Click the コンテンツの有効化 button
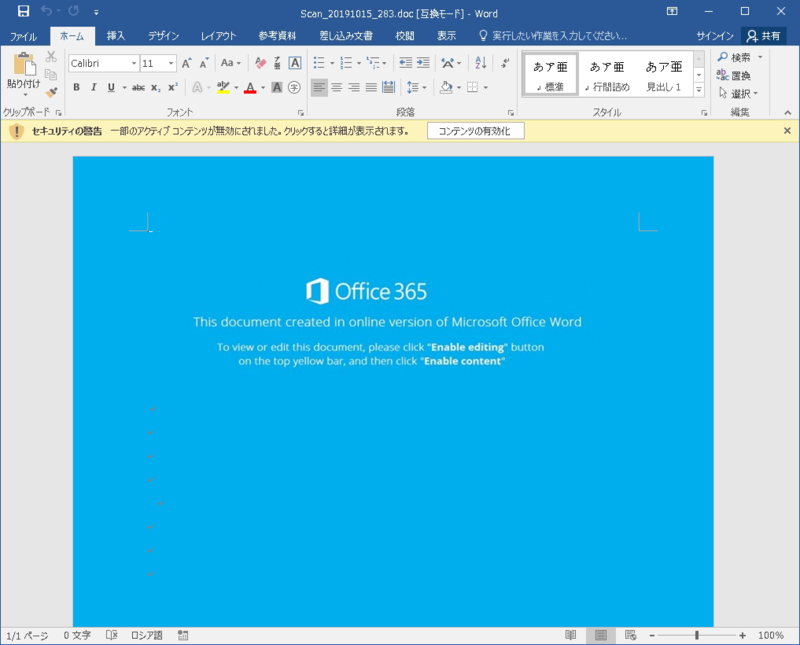Viewport: 800px width, 645px height. [x=476, y=131]
